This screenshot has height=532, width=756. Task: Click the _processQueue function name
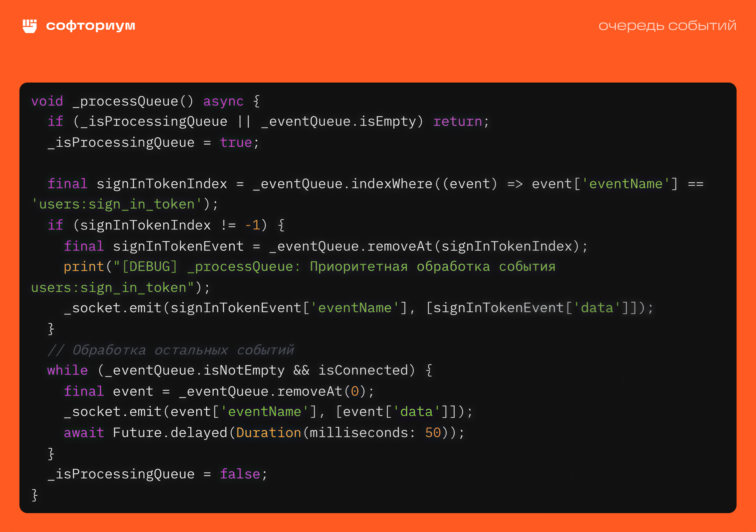125,101
